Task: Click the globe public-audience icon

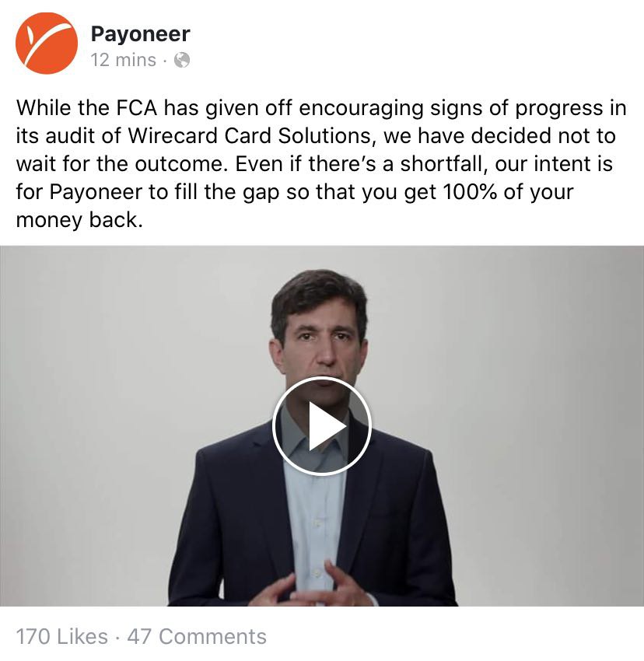Action: [182, 60]
